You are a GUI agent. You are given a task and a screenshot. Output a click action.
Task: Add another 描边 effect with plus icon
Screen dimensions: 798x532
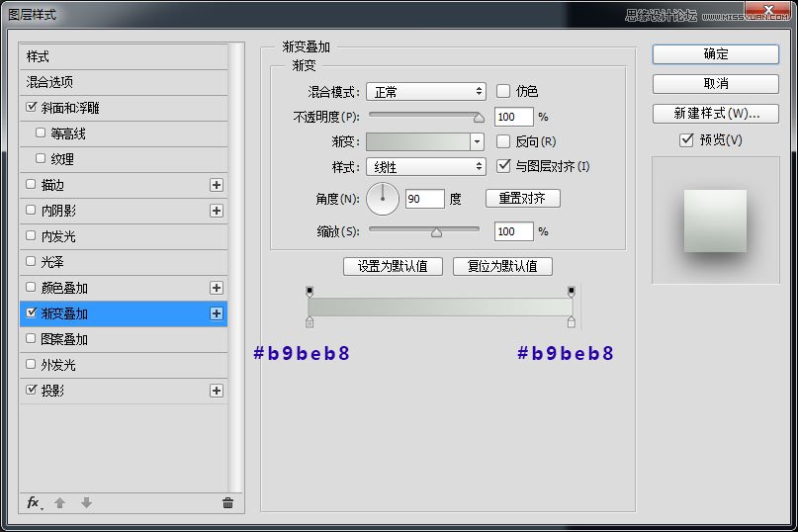pyautogui.click(x=217, y=185)
